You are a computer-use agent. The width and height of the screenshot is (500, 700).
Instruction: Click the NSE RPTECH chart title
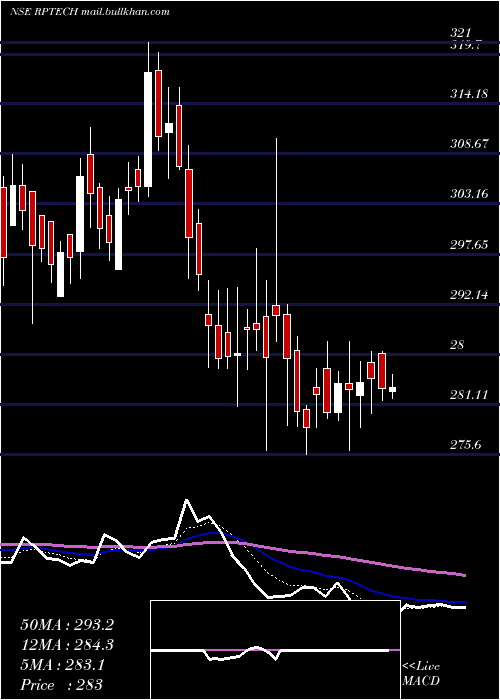89,12
